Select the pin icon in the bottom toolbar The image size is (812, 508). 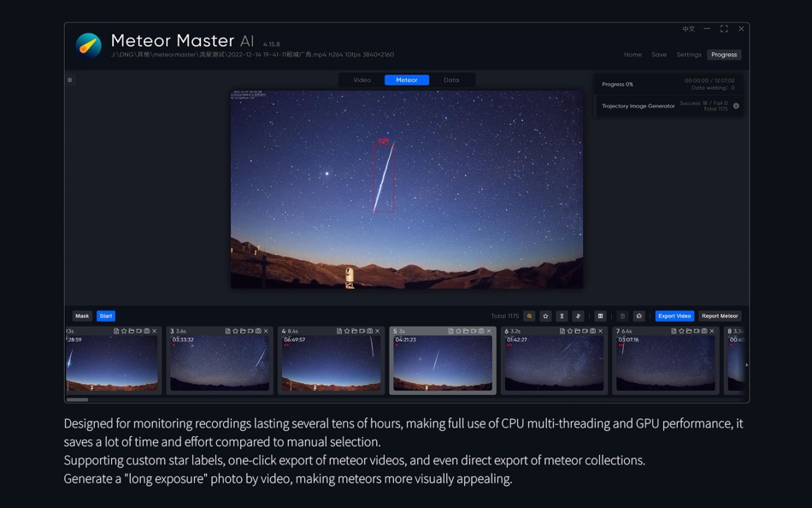577,316
